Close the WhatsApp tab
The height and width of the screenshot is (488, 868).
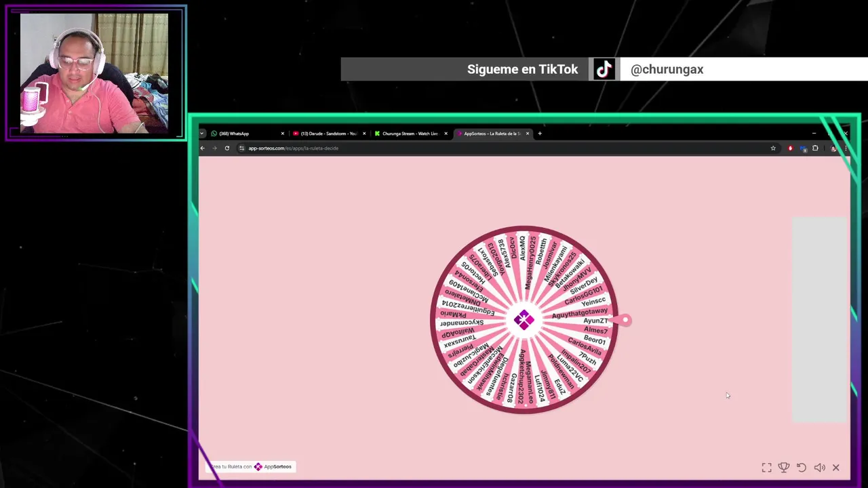click(x=283, y=134)
